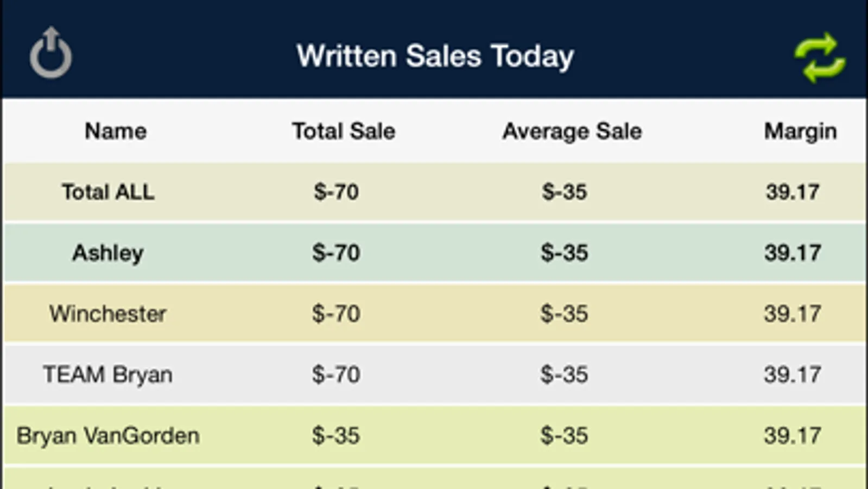Screen dimensions: 868x489
Task: Open the Winchester row
Action: pyautogui.click(x=108, y=314)
